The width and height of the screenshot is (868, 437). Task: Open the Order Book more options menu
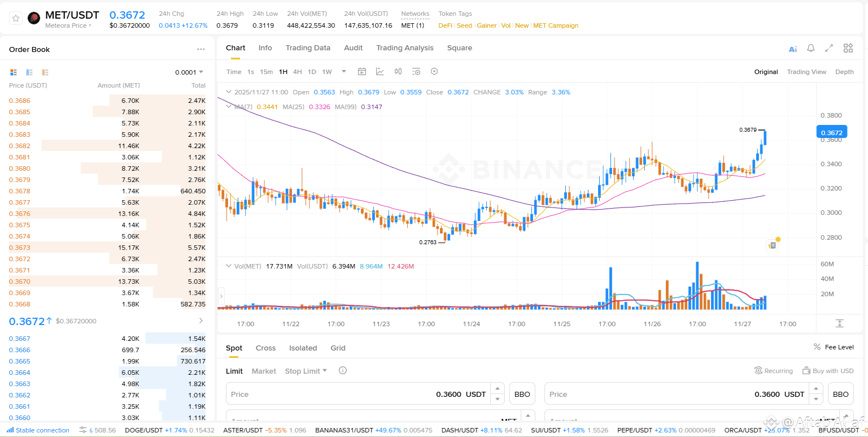tap(201, 49)
